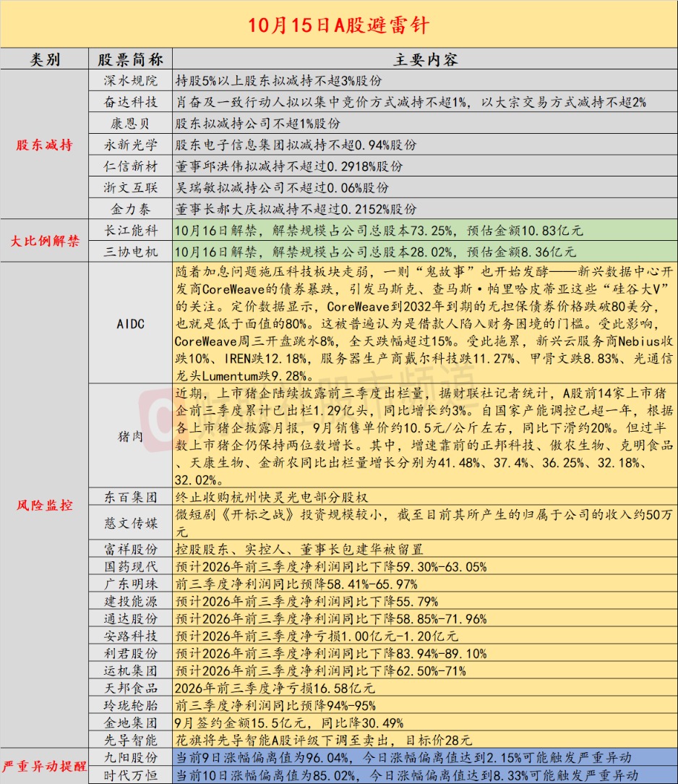
Task: Select stock name "浙文互联"
Action: 130,188
